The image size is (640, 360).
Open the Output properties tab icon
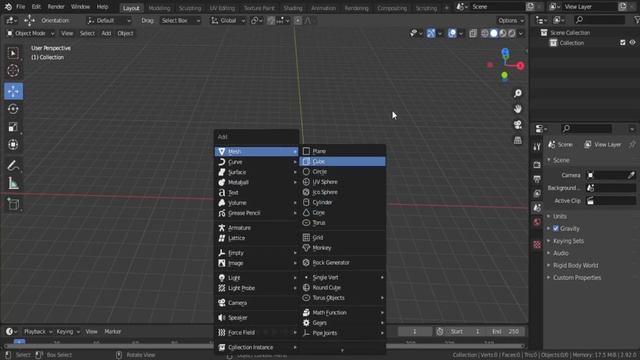[537, 179]
